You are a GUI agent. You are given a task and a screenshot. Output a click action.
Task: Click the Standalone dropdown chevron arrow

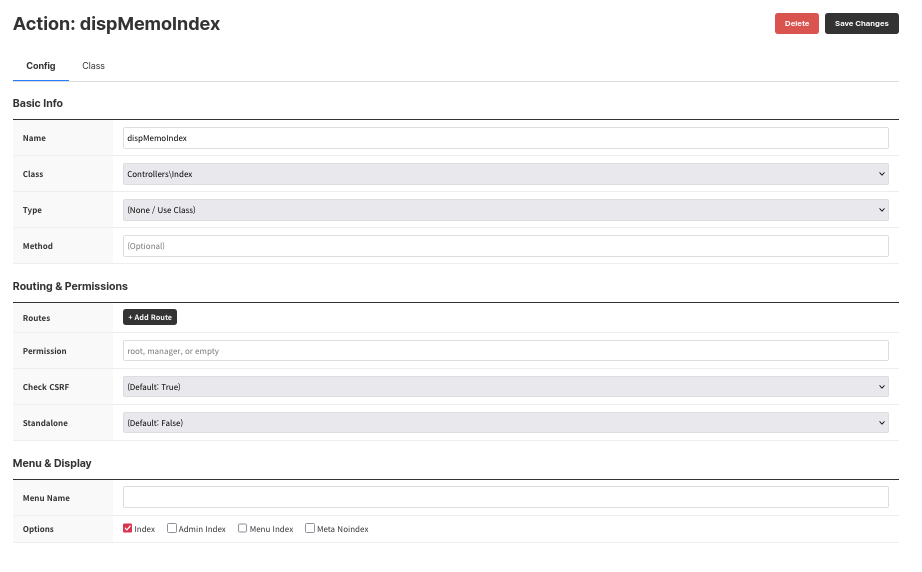click(x=881, y=423)
